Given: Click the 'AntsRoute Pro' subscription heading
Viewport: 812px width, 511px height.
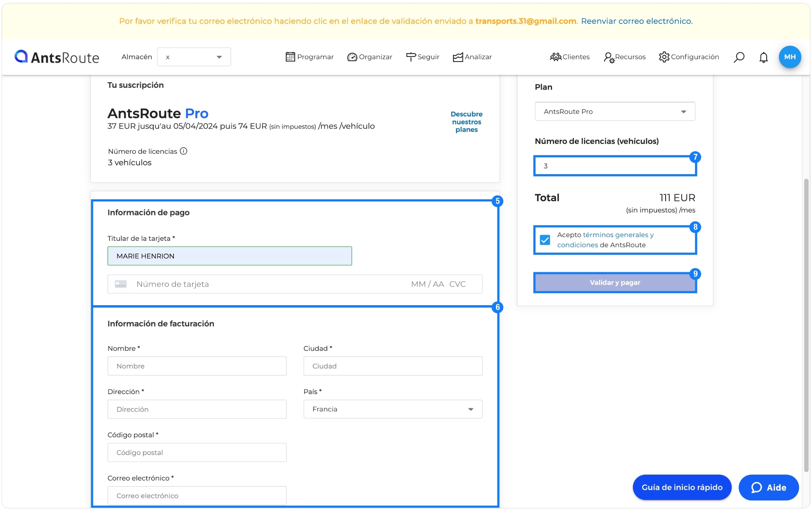Looking at the screenshot, I should pyautogui.click(x=158, y=113).
